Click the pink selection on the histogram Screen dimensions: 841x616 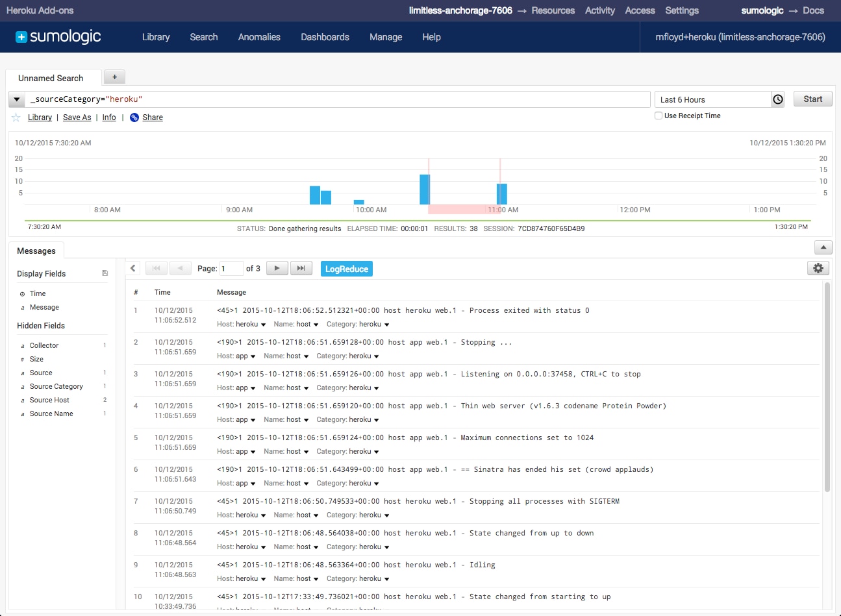(x=464, y=209)
